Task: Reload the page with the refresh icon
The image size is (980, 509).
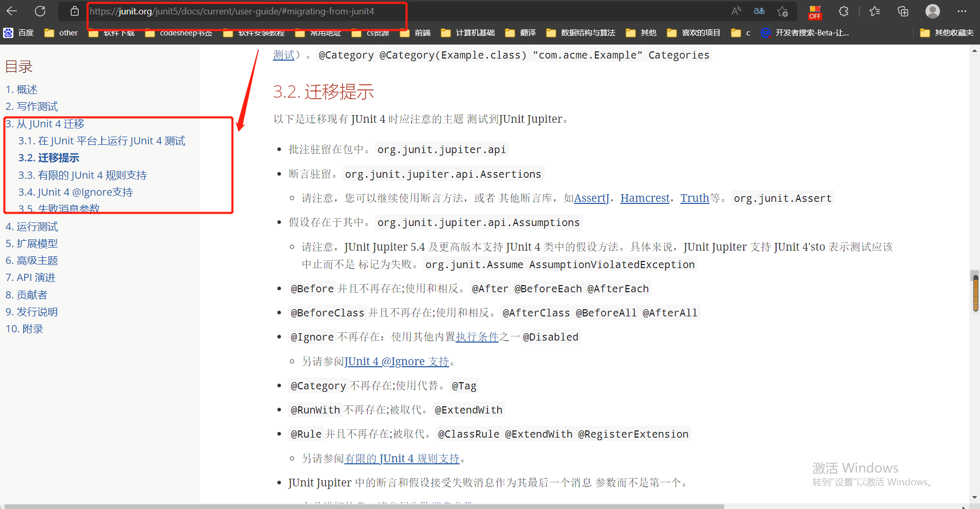Action: click(x=40, y=11)
